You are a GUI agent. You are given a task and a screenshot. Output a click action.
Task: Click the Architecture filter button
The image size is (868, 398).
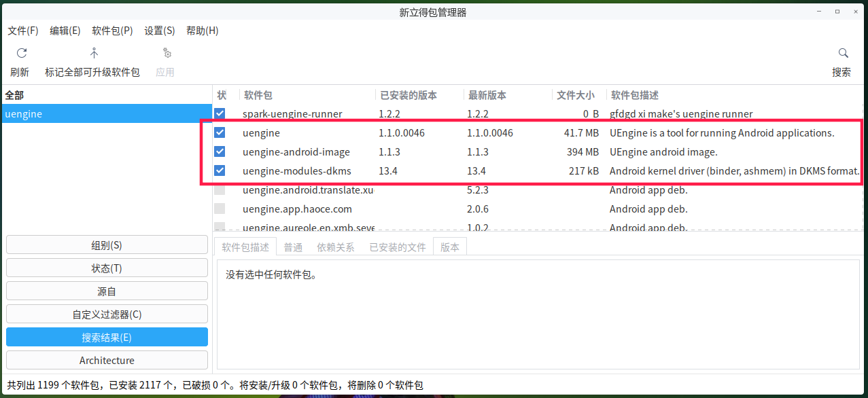click(x=107, y=360)
